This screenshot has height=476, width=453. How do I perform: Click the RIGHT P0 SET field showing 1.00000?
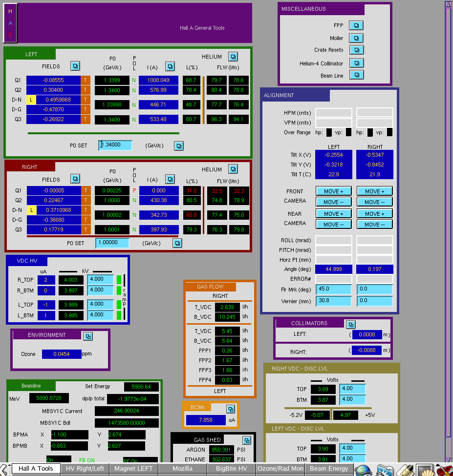[x=112, y=243]
